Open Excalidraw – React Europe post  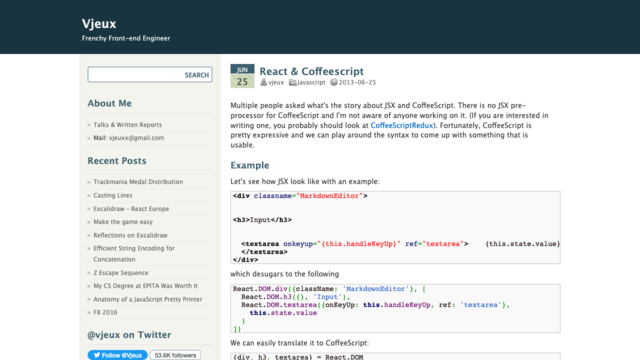(131, 209)
